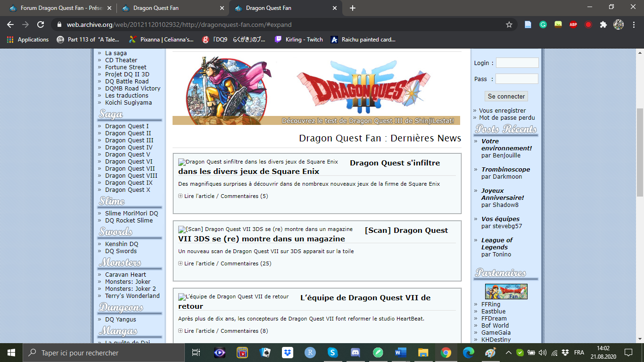Bookmark this page with the star icon

[x=509, y=25]
